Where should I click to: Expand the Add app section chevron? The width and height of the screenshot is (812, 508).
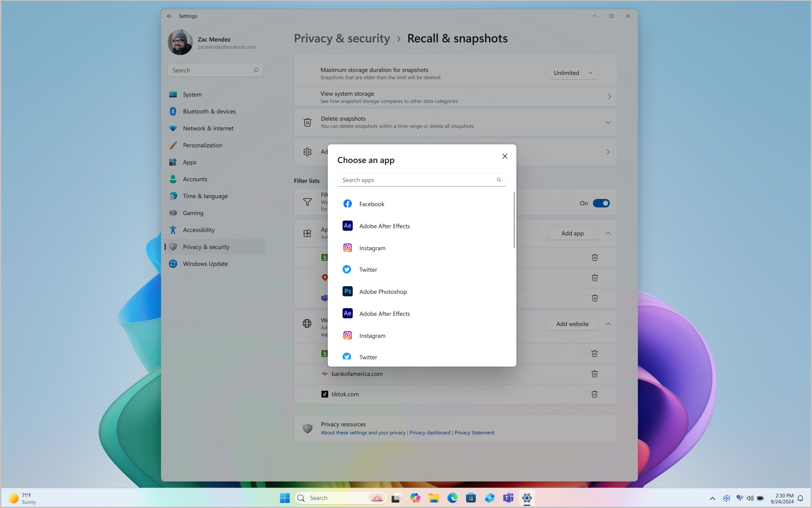(608, 233)
